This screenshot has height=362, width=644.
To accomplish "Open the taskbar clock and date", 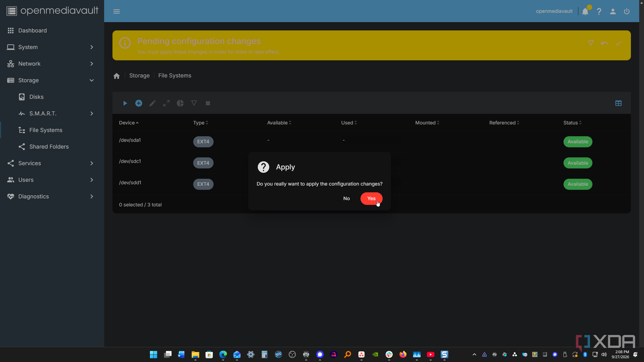I will pos(620,354).
